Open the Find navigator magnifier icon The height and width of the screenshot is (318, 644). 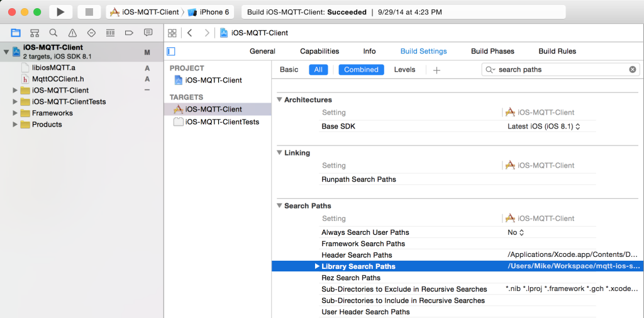[53, 33]
